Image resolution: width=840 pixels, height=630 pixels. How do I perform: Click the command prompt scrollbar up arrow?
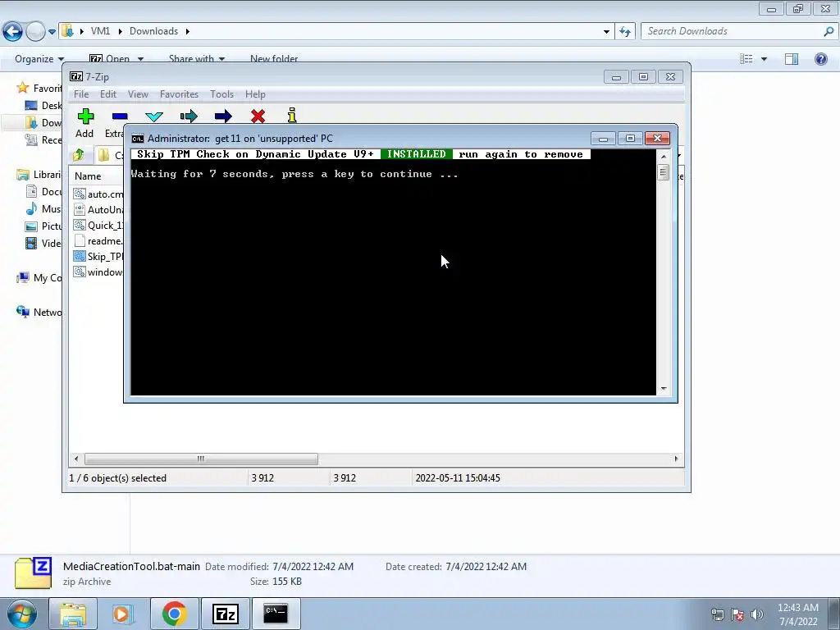pyautogui.click(x=663, y=157)
